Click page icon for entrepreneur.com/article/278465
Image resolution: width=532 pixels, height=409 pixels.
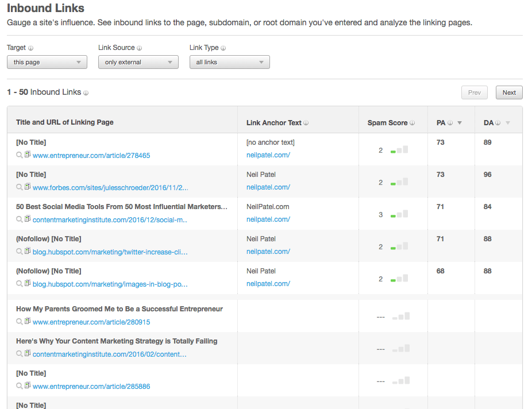tap(28, 155)
